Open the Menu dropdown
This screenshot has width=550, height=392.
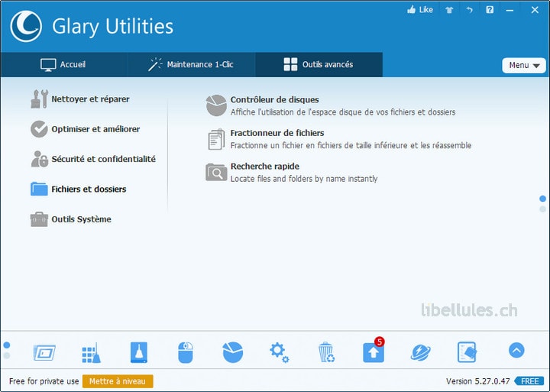(x=524, y=65)
